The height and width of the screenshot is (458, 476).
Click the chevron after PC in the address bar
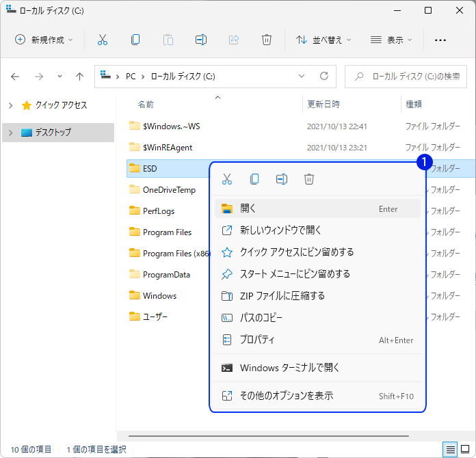coord(143,77)
